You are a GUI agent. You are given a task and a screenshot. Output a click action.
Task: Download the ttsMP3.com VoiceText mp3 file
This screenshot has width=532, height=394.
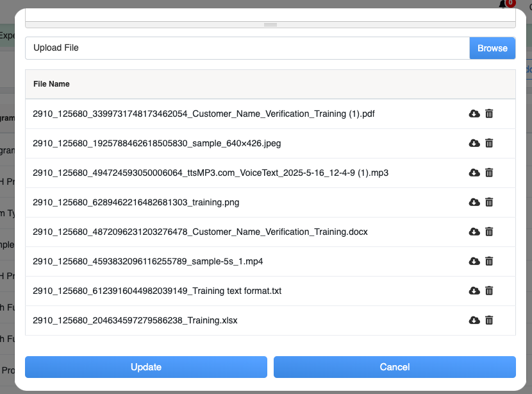(474, 173)
